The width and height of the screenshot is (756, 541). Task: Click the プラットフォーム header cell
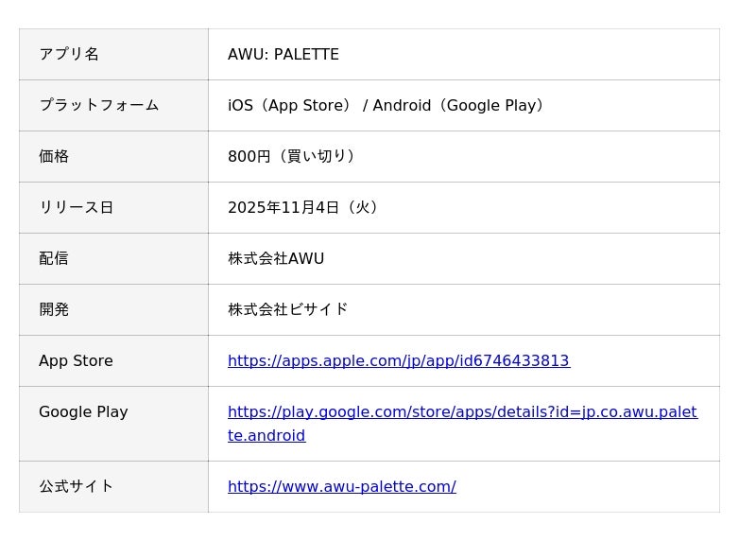(x=98, y=106)
